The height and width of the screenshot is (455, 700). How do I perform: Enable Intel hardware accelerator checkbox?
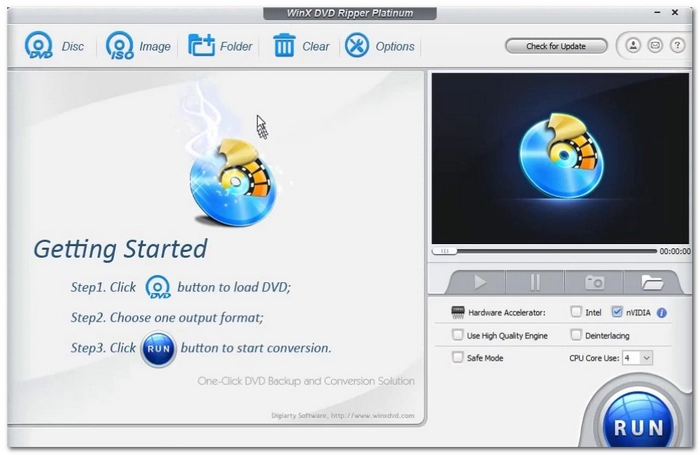[576, 311]
